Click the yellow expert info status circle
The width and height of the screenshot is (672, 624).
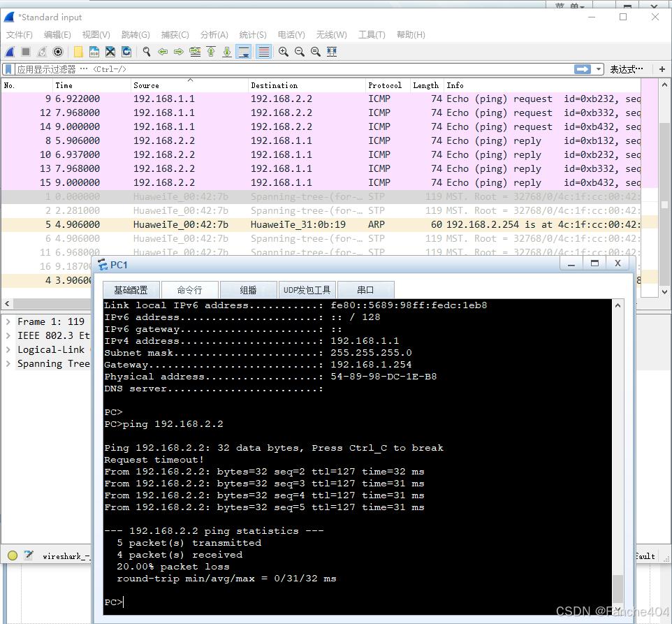13,556
